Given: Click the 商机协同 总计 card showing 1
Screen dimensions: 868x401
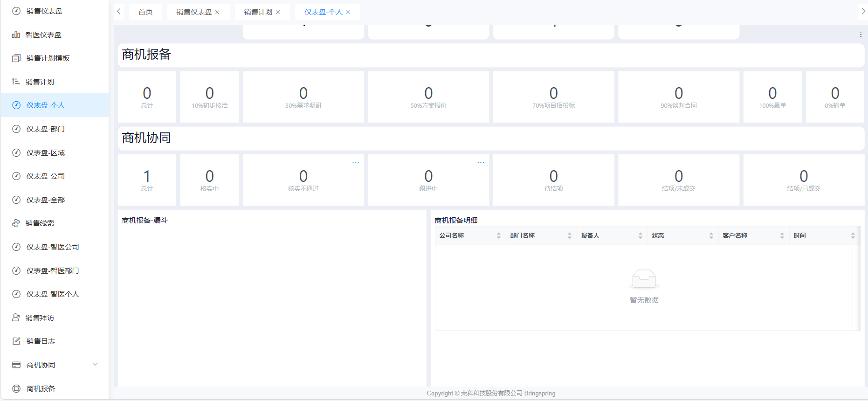Looking at the screenshot, I should coord(147,180).
